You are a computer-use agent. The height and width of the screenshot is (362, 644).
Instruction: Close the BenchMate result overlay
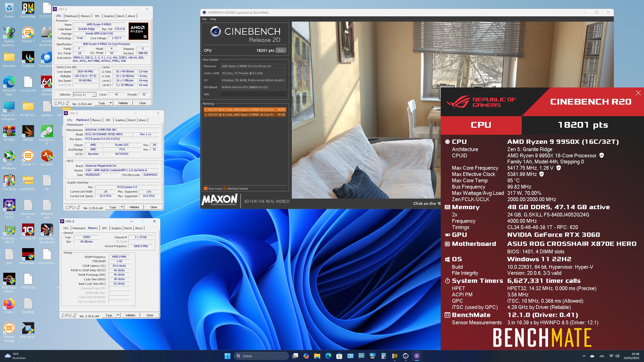638,93
